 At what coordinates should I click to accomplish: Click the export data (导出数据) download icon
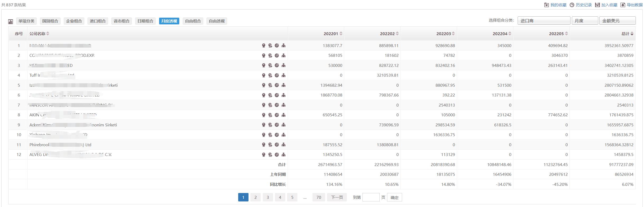click(x=623, y=5)
